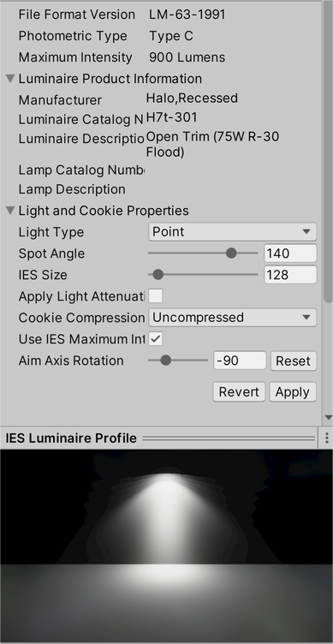
Task: Uncheck Use IES Maximum Intensity
Action: pos(156,339)
